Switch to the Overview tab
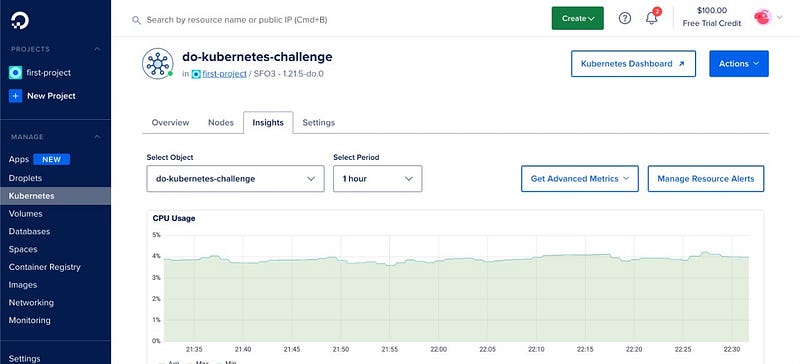 point(170,123)
